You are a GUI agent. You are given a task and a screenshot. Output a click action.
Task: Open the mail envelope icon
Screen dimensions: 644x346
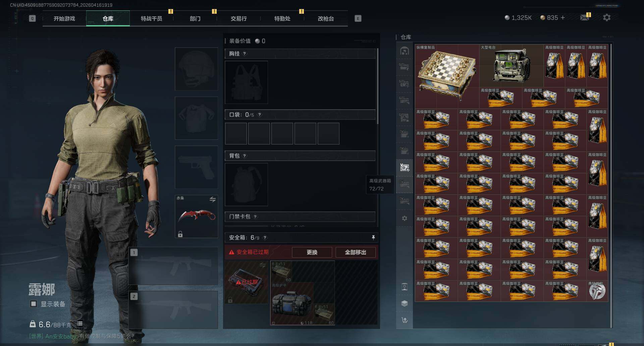coord(585,17)
